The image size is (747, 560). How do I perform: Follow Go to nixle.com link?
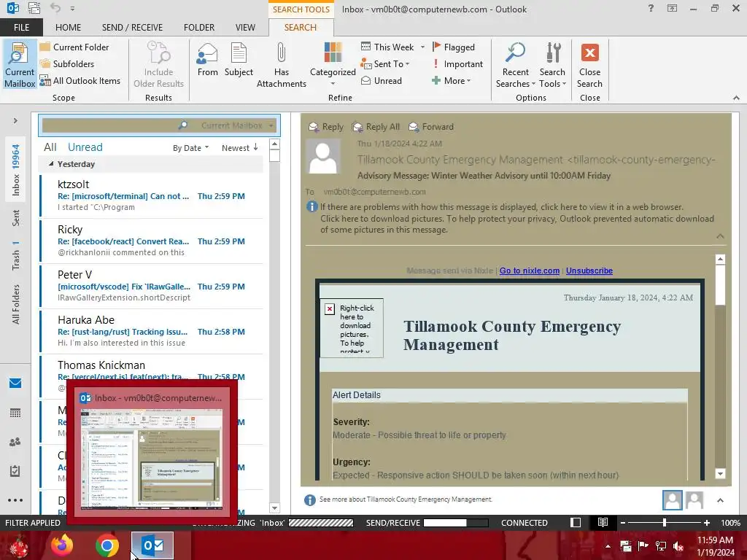tap(530, 271)
